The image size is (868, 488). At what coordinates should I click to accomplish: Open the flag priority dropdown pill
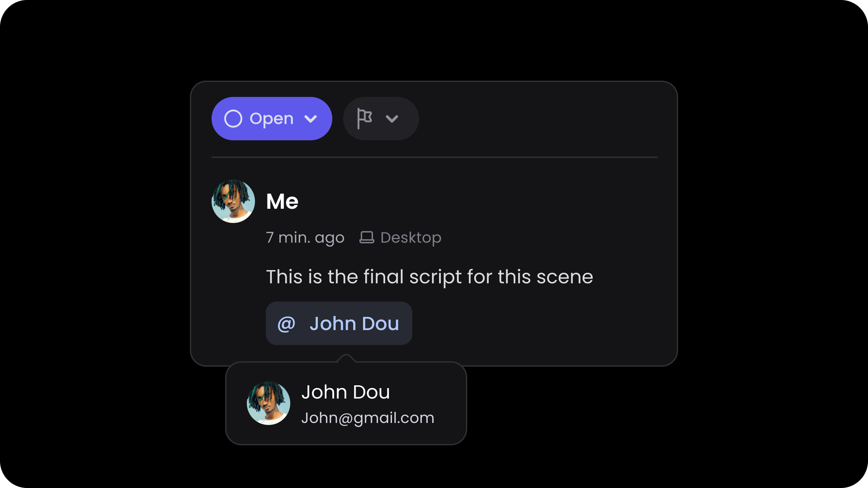(381, 119)
